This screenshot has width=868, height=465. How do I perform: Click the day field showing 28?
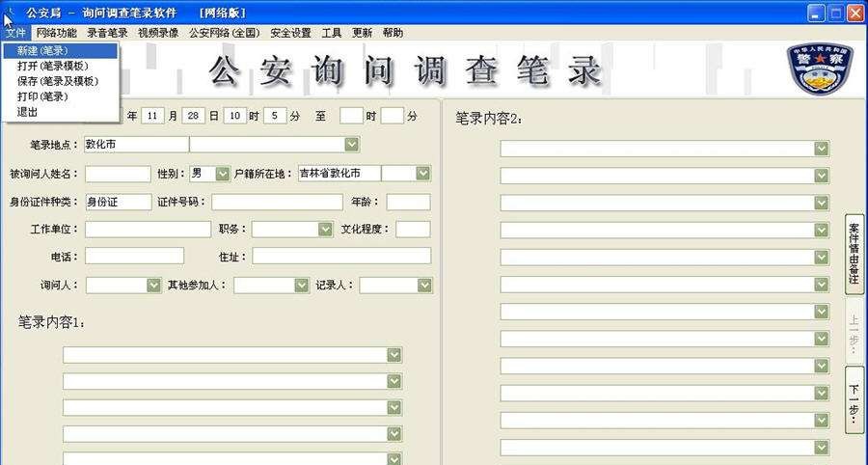pyautogui.click(x=193, y=116)
